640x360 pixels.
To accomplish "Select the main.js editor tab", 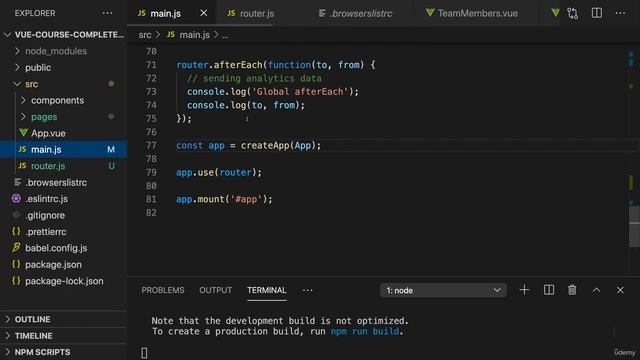I will pos(165,13).
